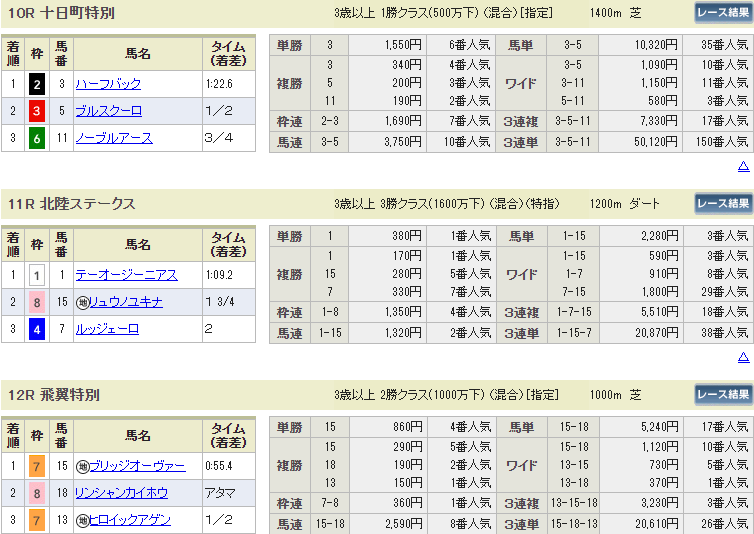Click 10R 枠連 payout 1,690円
Viewport: 754px width, 534px height.
click(403, 121)
